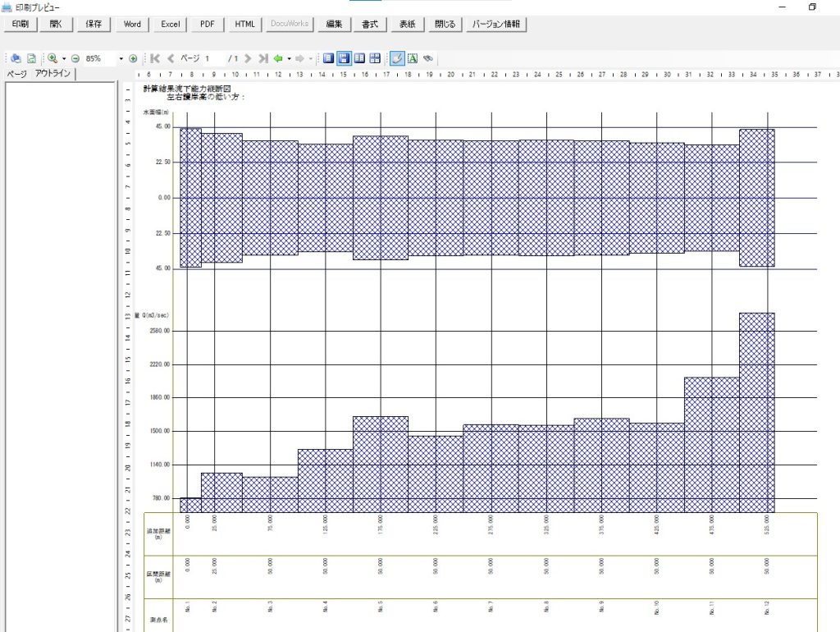
Task: Click the minus zoom out icon
Action: click(x=75, y=59)
